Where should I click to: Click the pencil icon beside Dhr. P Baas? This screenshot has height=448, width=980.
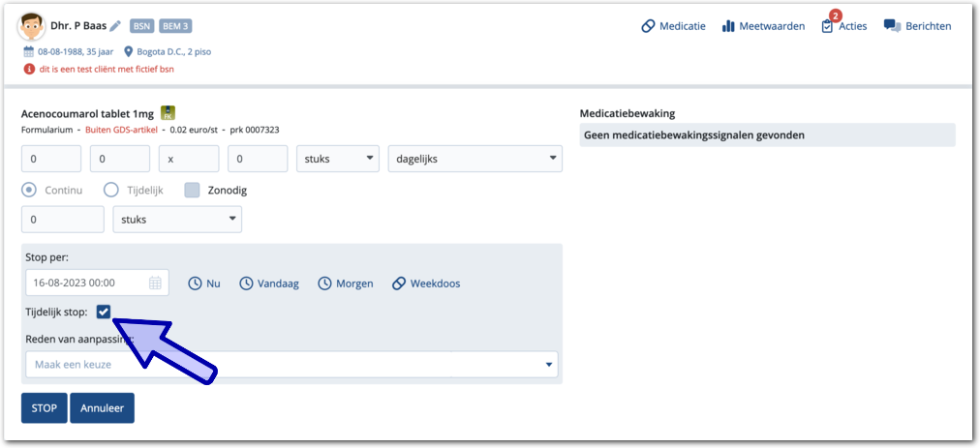point(115,26)
